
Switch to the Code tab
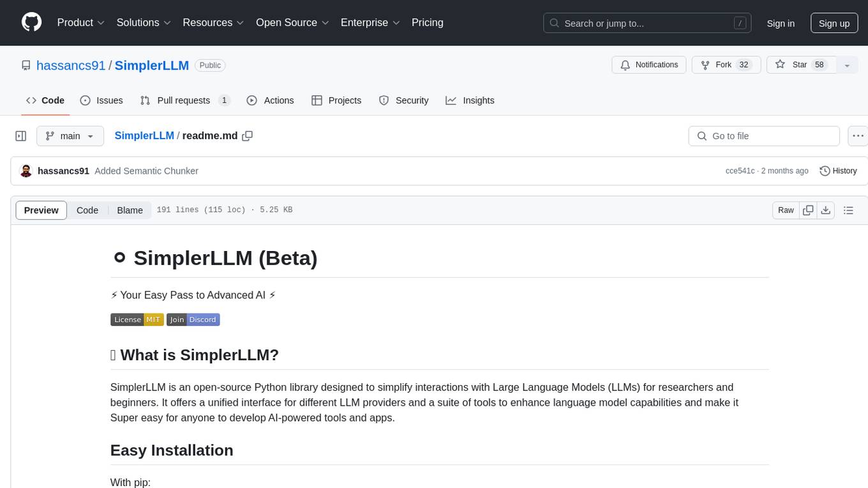tap(45, 100)
